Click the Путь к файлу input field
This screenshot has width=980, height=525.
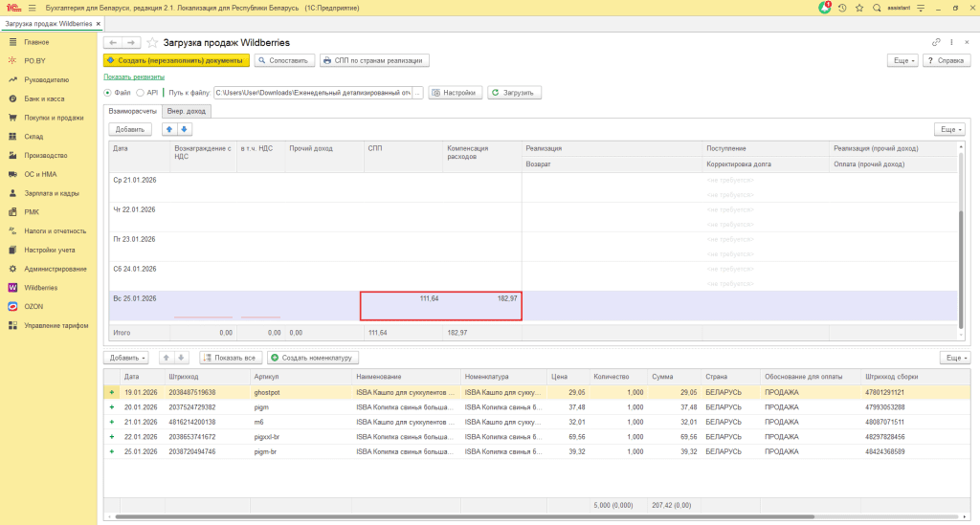[x=313, y=93]
